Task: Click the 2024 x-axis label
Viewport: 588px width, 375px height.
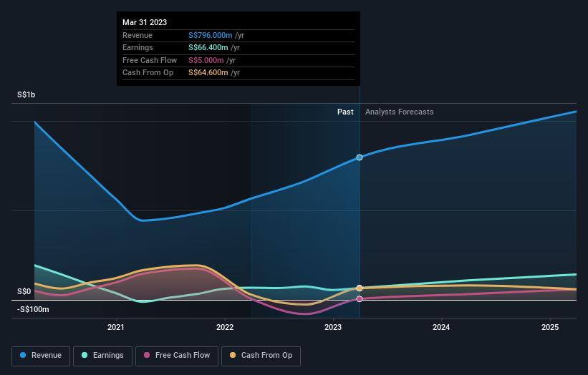Action: (441, 327)
